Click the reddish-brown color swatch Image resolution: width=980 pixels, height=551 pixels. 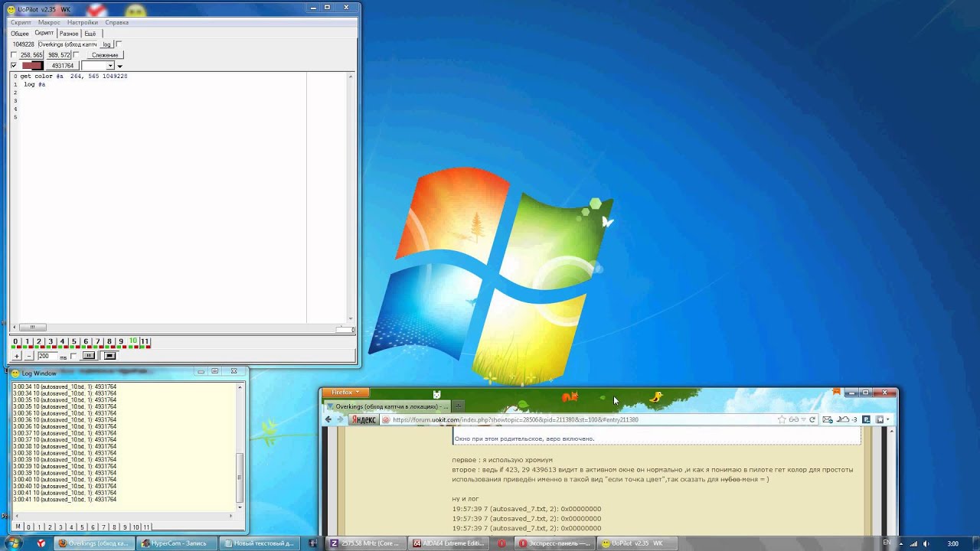click(32, 66)
